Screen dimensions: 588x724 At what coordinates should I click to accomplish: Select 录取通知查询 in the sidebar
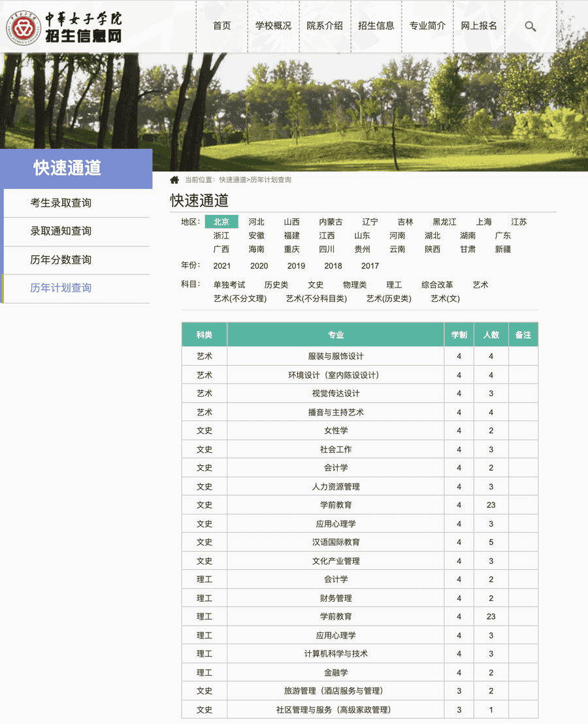[61, 231]
